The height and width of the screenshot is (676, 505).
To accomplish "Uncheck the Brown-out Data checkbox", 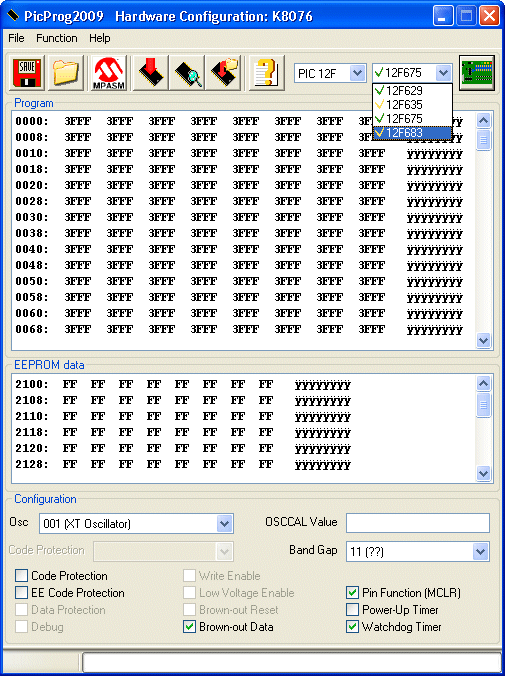I will (189, 626).
